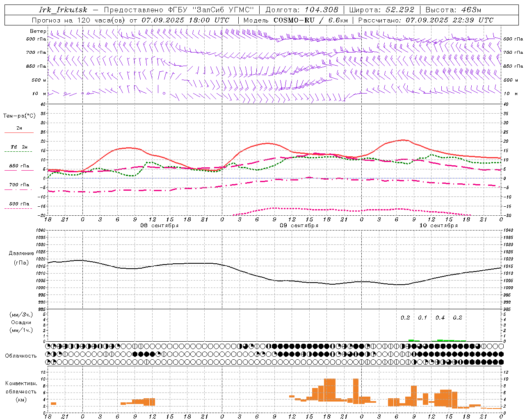Click the '850 гПа' legend entry below Td 2м
This screenshot has width=525, height=420.
(19, 166)
